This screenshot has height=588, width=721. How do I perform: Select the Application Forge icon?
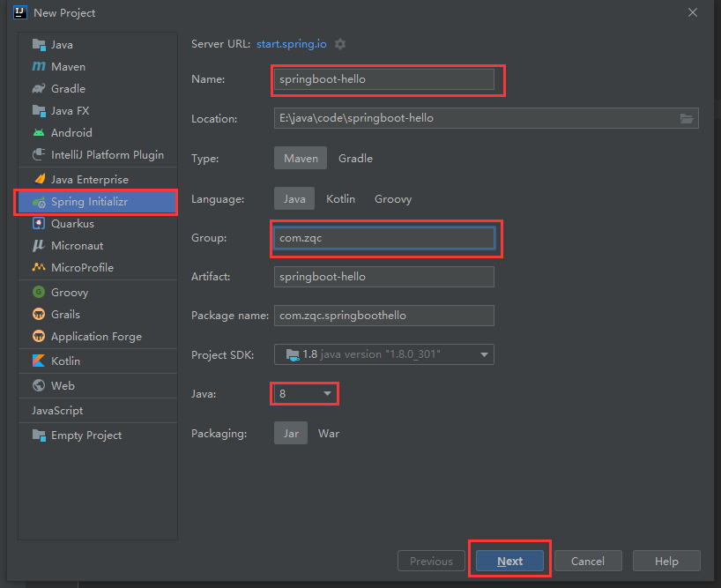[39, 336]
